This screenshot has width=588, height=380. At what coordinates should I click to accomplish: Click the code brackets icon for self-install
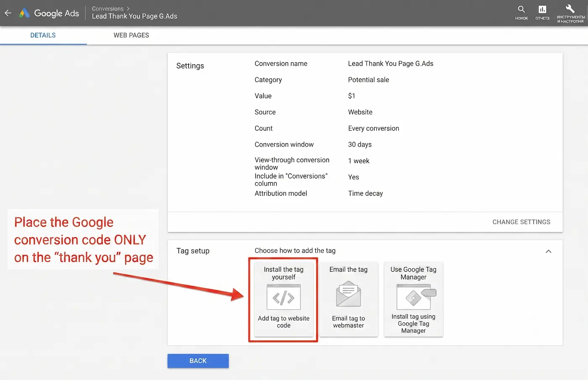click(x=283, y=297)
